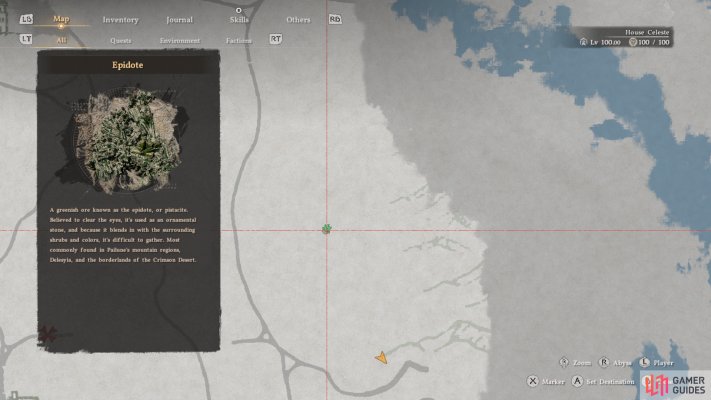Filter map by Quests

tap(121, 41)
